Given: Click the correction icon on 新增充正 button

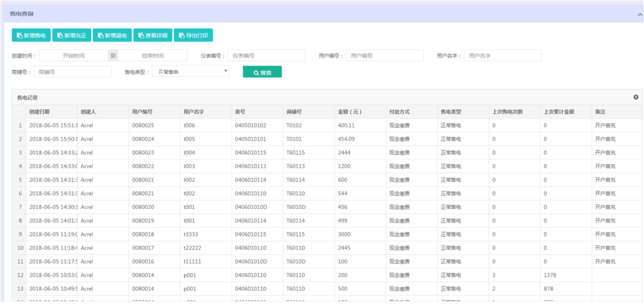Looking at the screenshot, I should pos(59,35).
